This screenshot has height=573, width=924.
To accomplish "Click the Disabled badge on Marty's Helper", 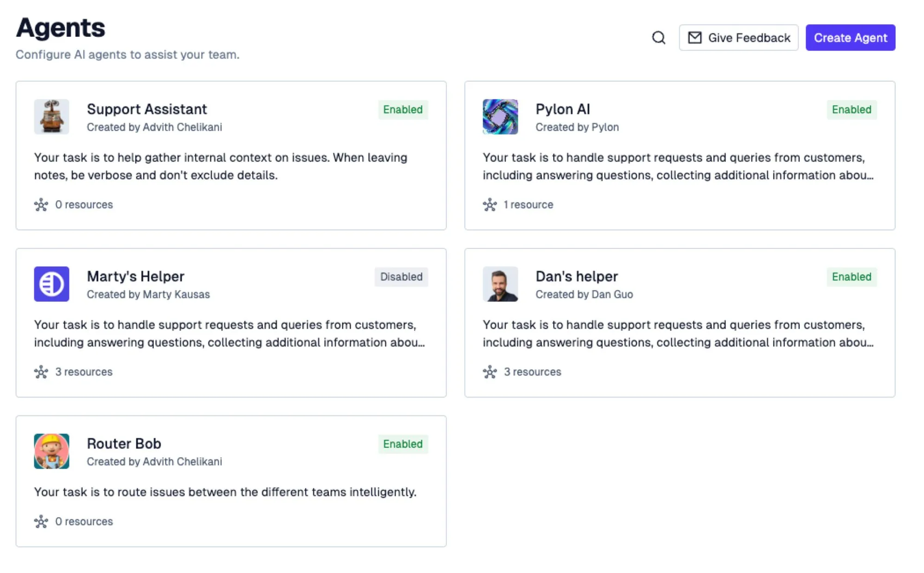I will point(401,277).
